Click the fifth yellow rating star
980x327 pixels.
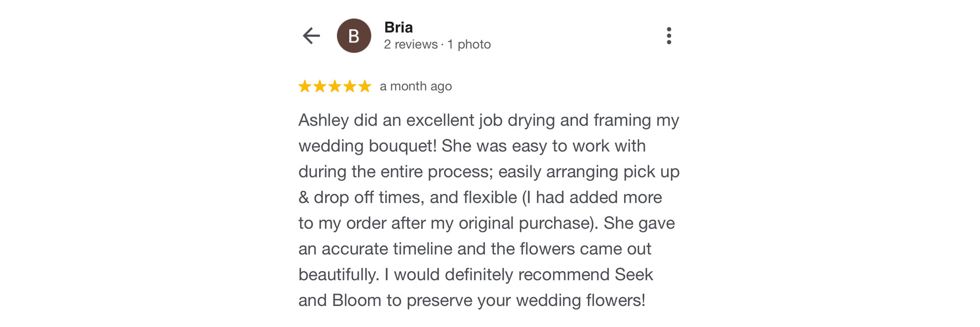(364, 86)
